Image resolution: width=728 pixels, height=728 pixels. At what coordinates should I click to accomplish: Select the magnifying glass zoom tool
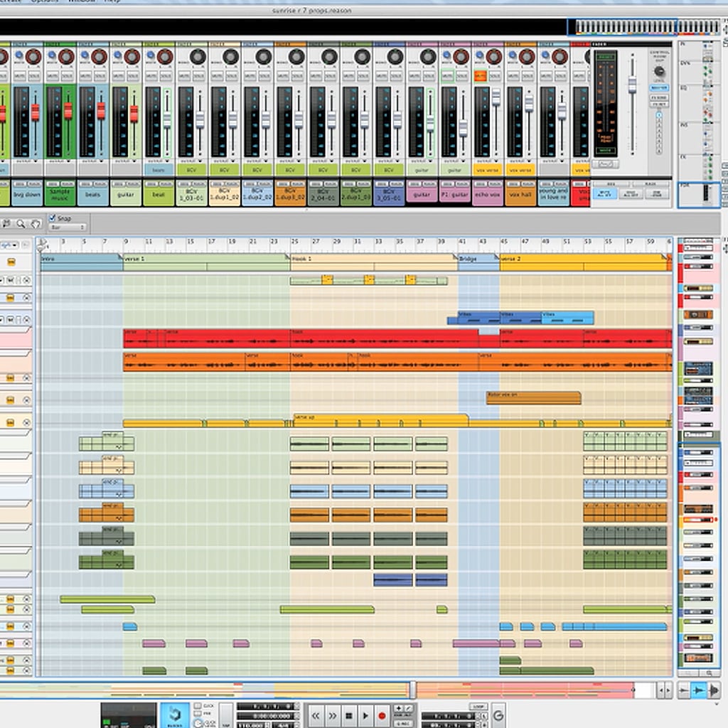21,224
